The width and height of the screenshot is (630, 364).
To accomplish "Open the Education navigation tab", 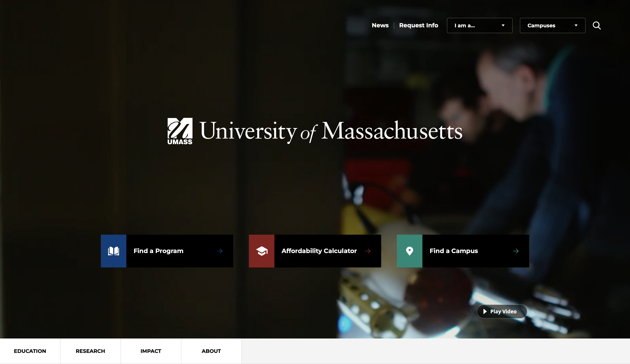I will coord(30,351).
